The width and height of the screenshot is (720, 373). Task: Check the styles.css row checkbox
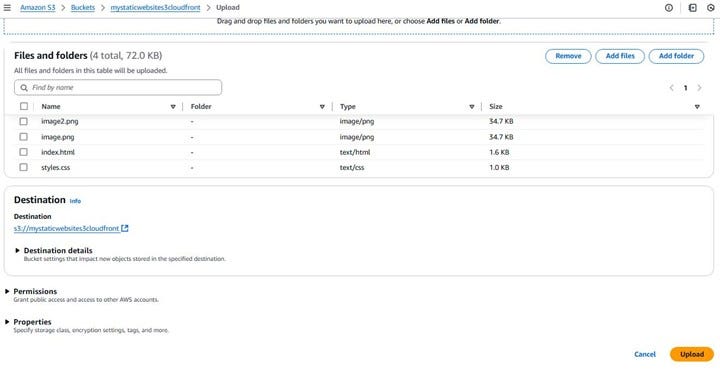tap(23, 167)
